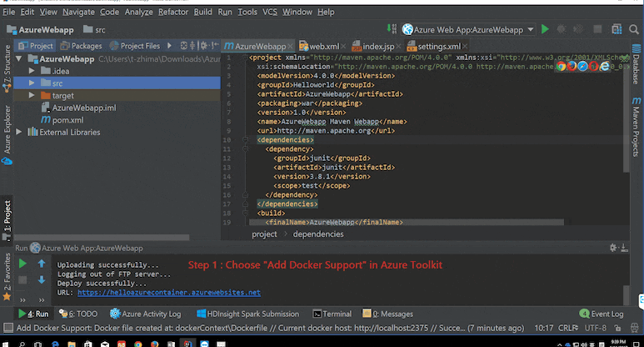Screen dimensions: 644x347
Task: Open Run panel settings gear
Action: (613, 248)
